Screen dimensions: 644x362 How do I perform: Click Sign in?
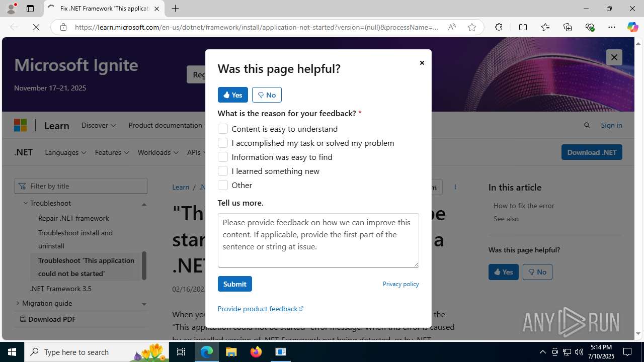point(611,125)
